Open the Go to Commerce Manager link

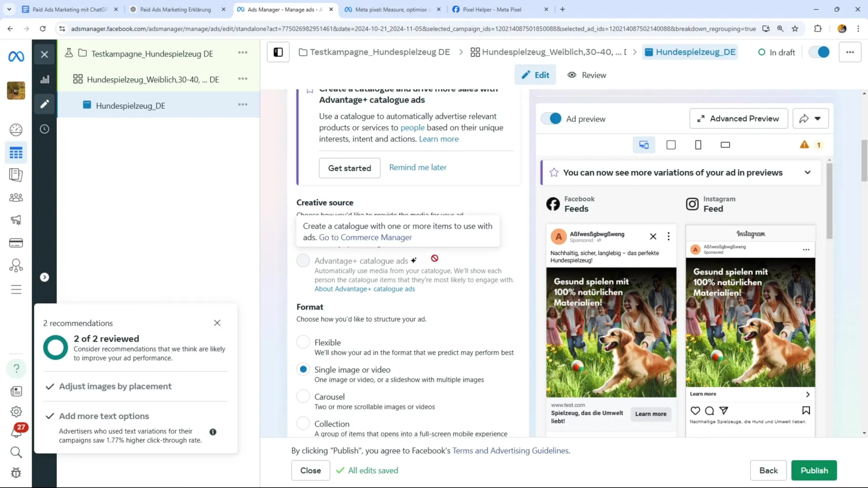[365, 238]
